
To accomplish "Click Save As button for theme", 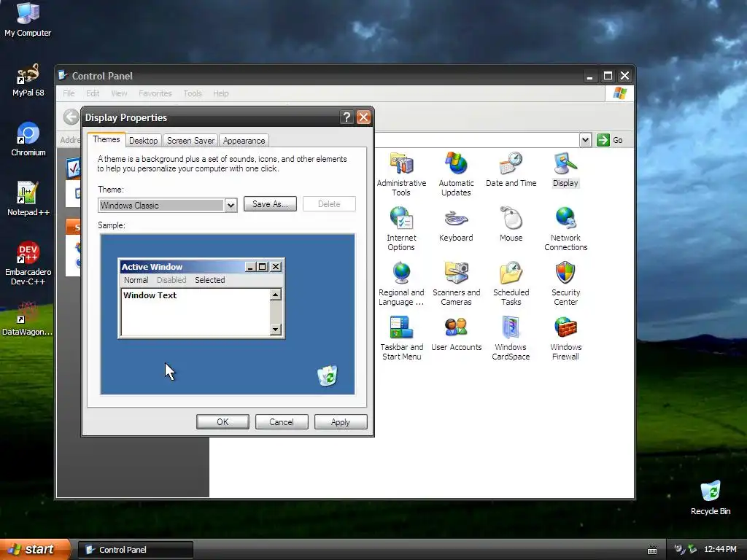I will (270, 204).
